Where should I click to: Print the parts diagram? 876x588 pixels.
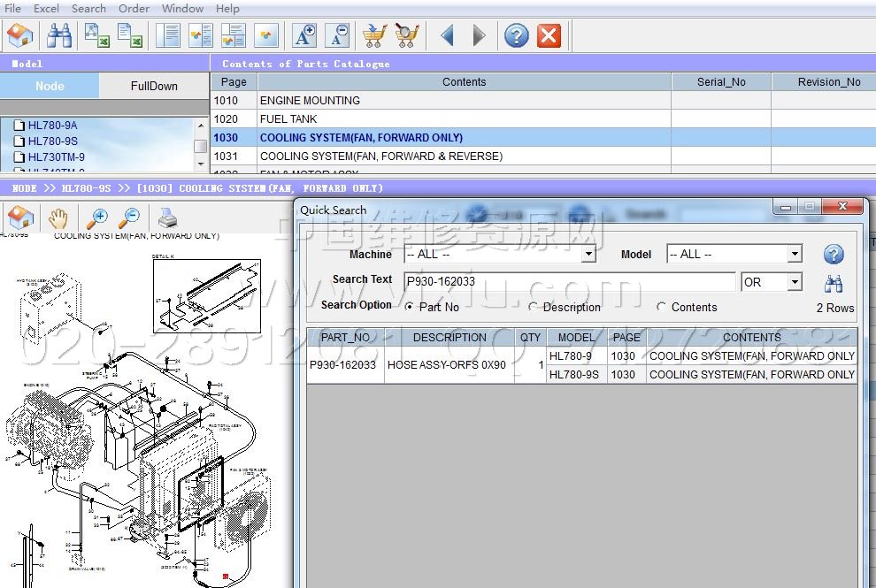(x=167, y=218)
